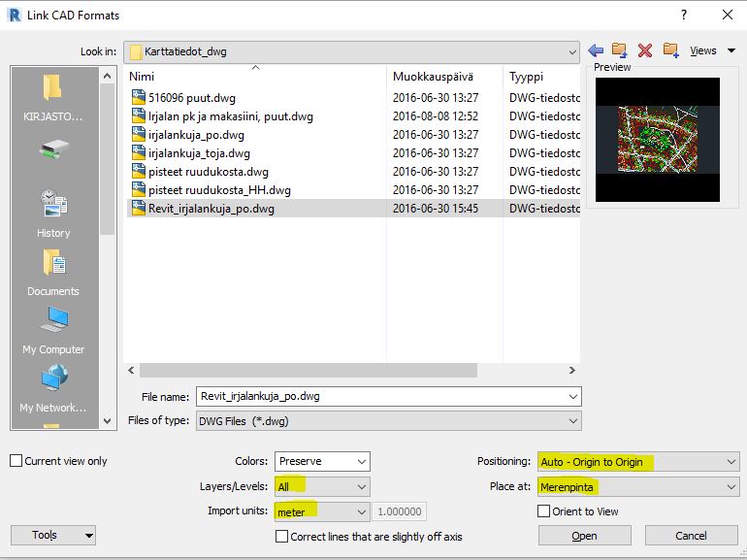Click the Open button

pyautogui.click(x=585, y=536)
